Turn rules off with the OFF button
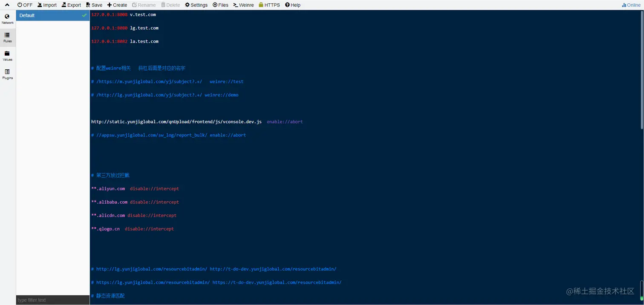Screen dimensions: 644x305 point(25,5)
